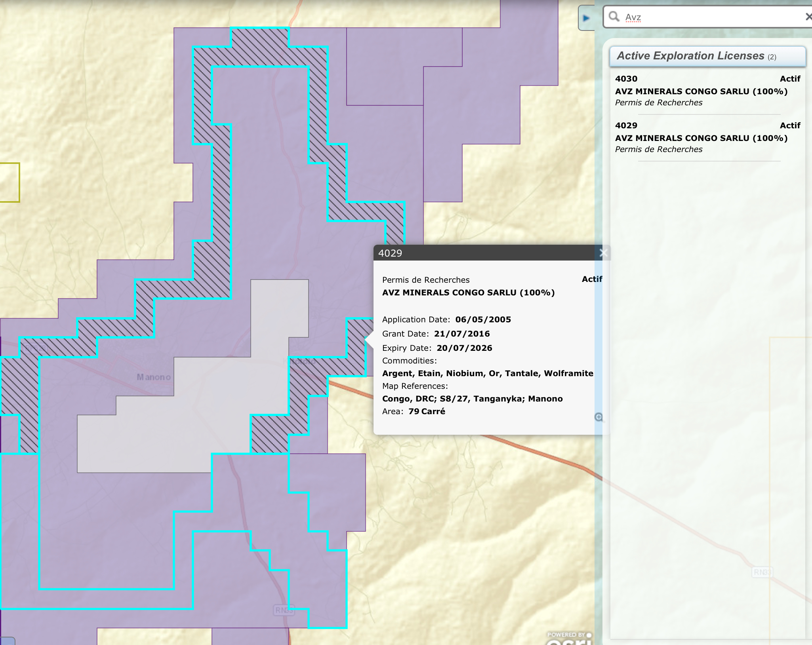Close the 4029 info popup
Image resolution: width=812 pixels, height=645 pixels.
(603, 253)
